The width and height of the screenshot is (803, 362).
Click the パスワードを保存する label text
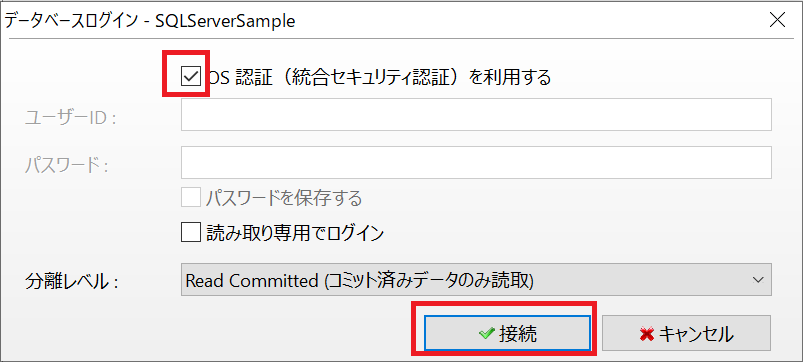(x=284, y=198)
